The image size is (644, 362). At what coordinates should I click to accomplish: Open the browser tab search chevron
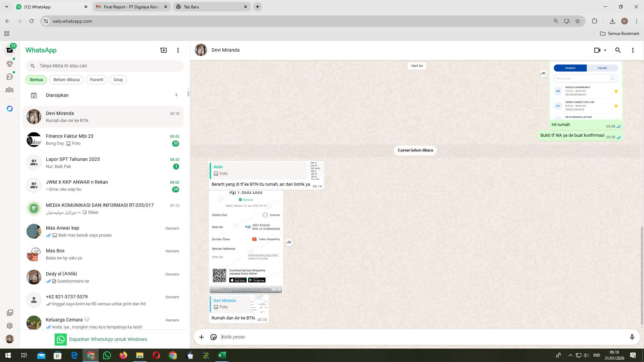[x=6, y=6]
